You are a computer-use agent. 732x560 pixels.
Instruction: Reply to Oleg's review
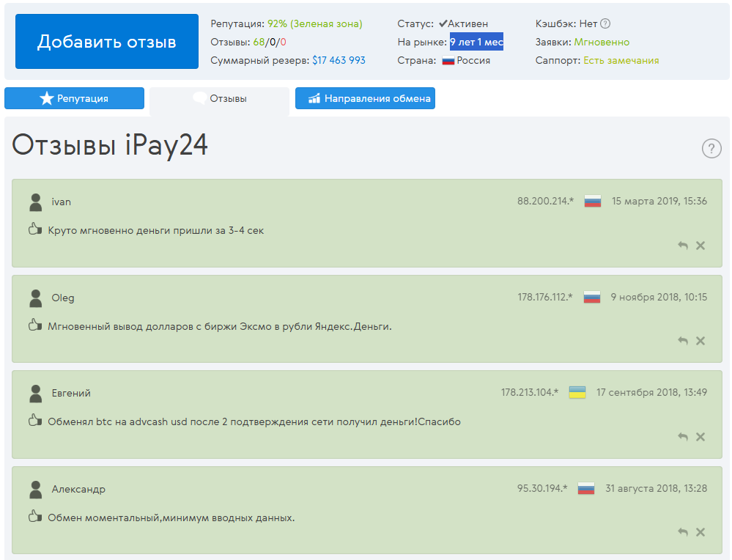coord(682,341)
